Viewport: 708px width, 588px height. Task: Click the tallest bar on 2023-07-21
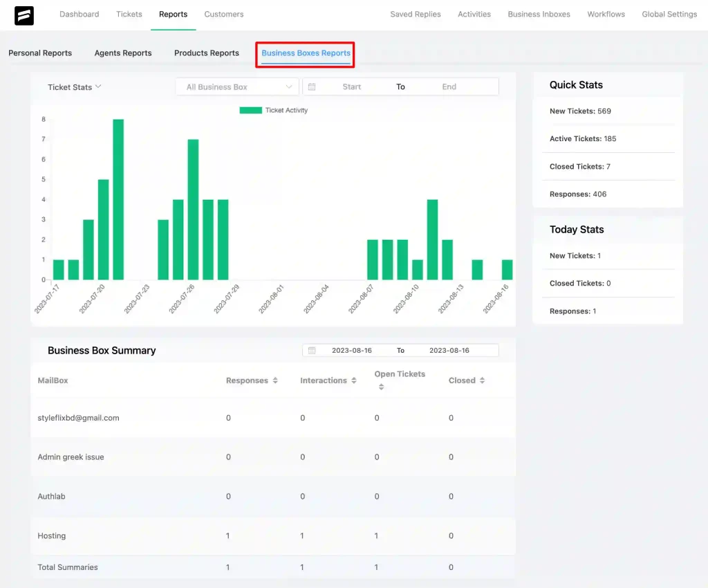pyautogui.click(x=118, y=199)
